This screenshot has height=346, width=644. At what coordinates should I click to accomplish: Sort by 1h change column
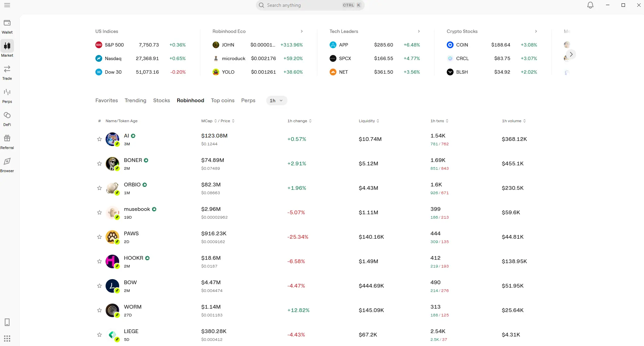[299, 121]
